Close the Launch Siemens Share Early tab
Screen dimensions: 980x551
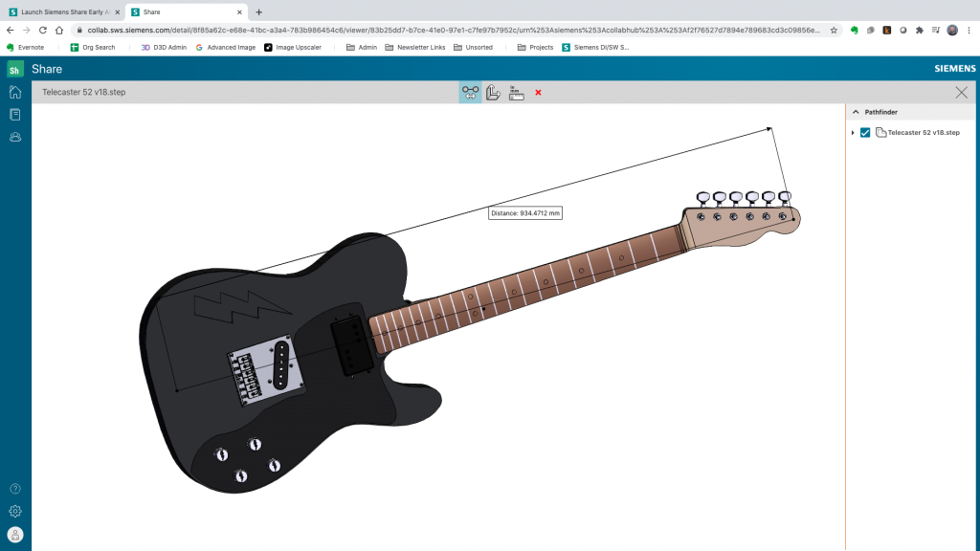click(117, 11)
